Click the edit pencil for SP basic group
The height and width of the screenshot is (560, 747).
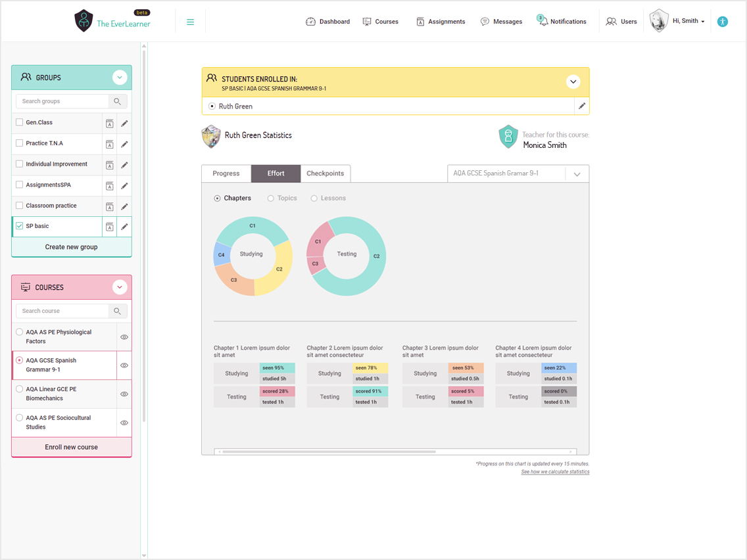tap(124, 227)
